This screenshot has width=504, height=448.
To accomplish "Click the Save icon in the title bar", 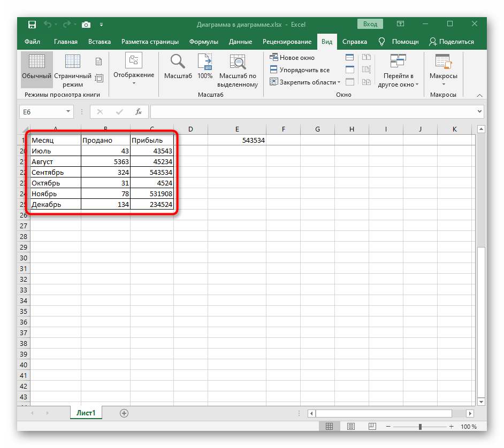I will click(x=32, y=25).
